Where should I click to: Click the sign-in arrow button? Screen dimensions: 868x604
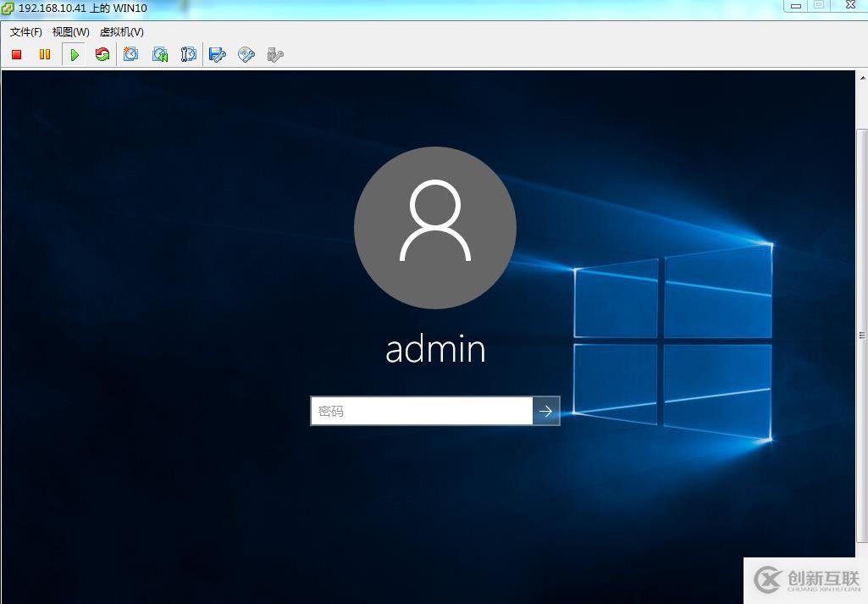tap(546, 411)
